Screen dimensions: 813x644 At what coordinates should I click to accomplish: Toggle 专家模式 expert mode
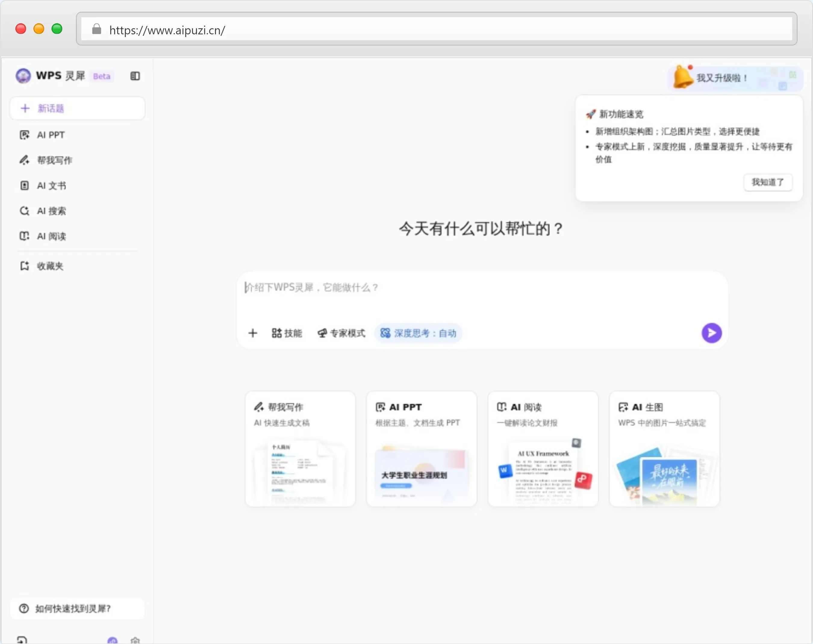341,333
